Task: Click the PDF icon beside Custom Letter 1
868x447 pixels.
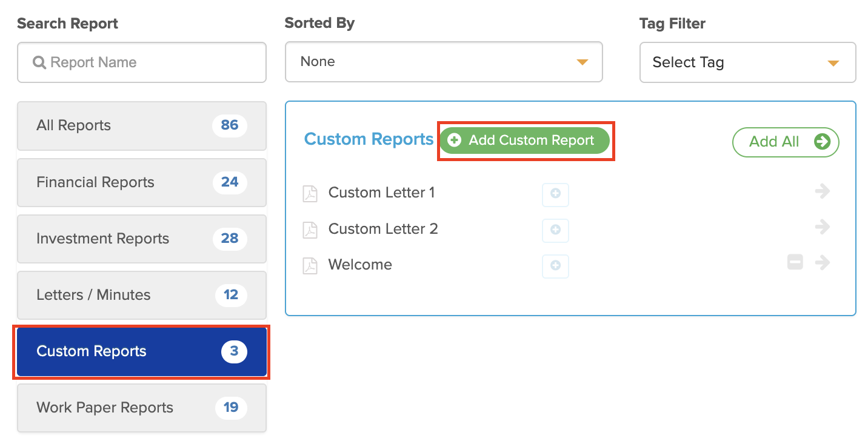Action: (310, 194)
